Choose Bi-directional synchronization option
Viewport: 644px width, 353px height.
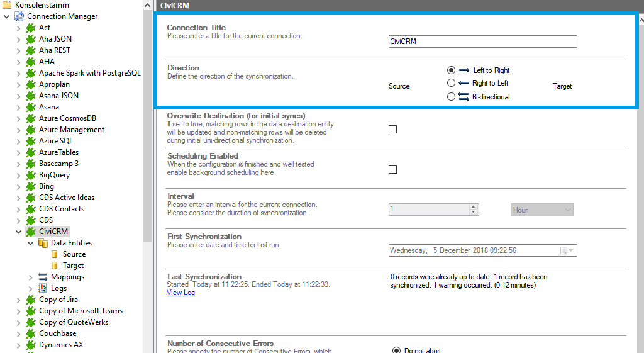click(451, 97)
